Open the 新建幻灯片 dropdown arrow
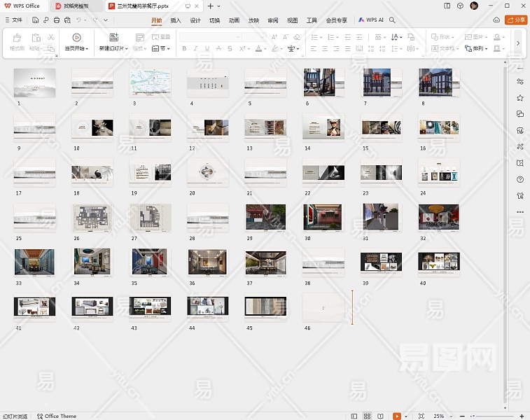 [127, 49]
